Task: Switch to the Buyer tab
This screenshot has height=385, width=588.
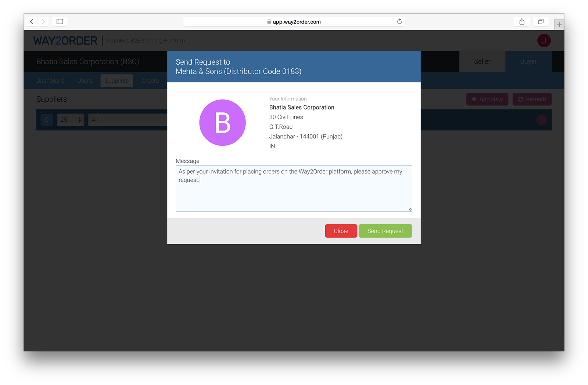Action: coord(528,61)
